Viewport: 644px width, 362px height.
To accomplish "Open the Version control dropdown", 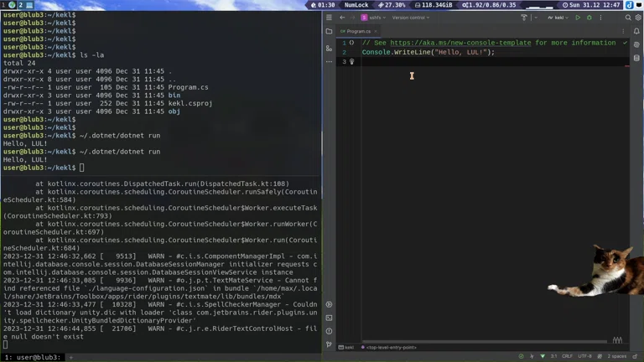I will point(411,17).
